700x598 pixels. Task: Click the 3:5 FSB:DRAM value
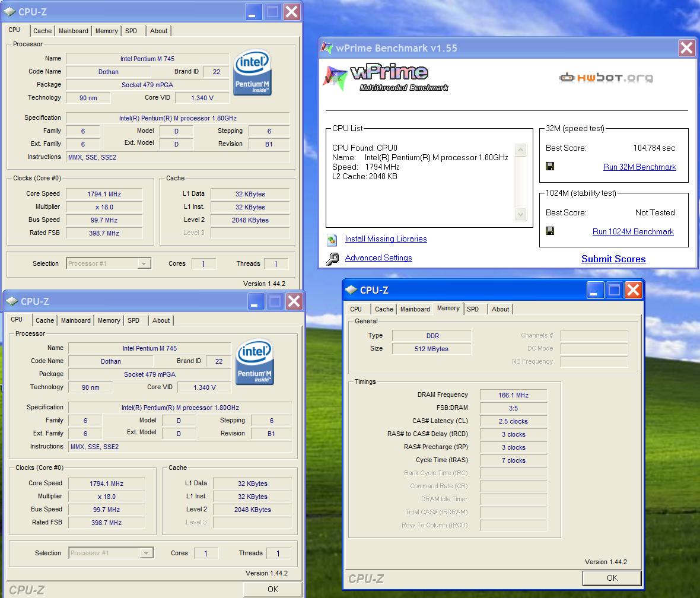click(513, 408)
